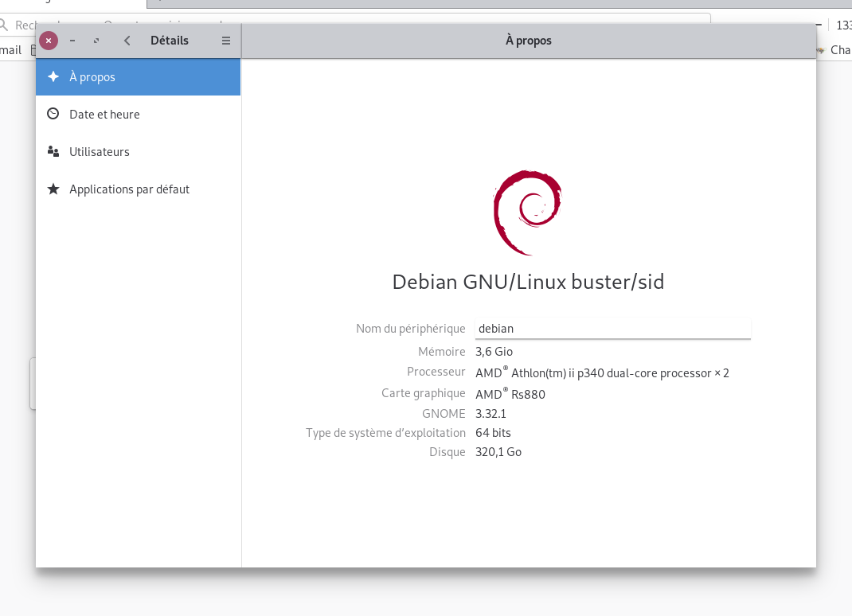Click the graphics value AMD Rs880
Image resolution: width=852 pixels, height=616 pixels.
tap(510, 394)
